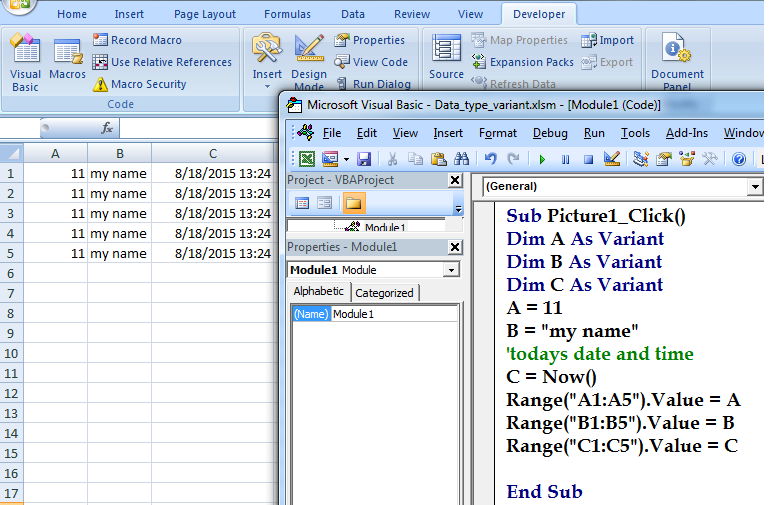Image resolution: width=769 pixels, height=505 pixels.
Task: Open the Tools menu in VBA
Action: (635, 133)
